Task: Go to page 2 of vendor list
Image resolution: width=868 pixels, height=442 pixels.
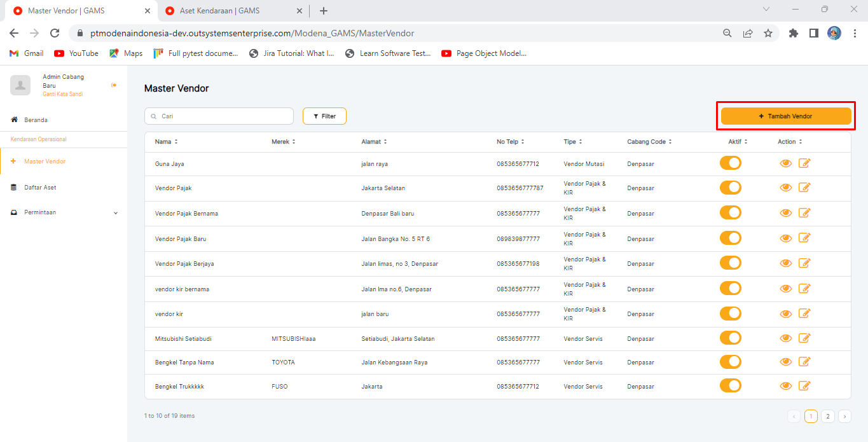Action: coord(827,417)
